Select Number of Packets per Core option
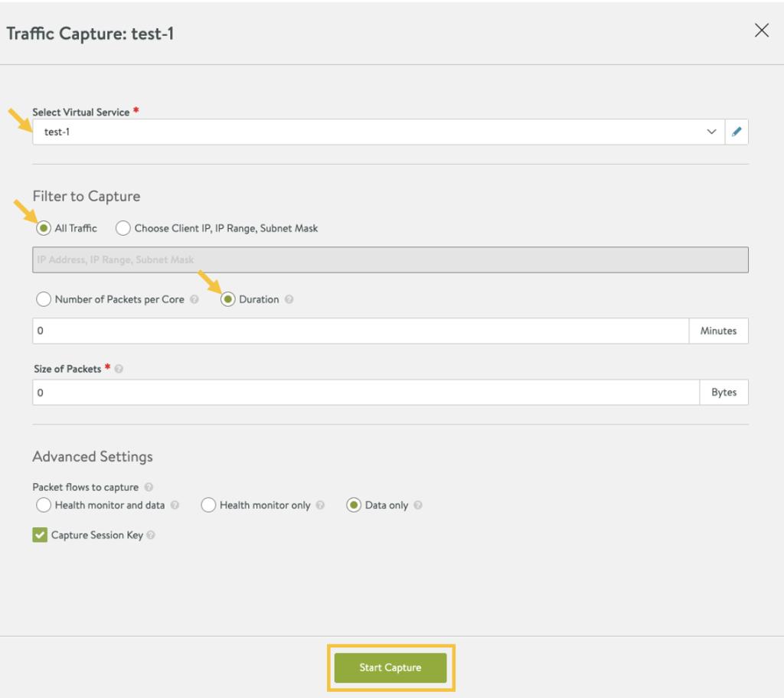This screenshot has height=698, width=784. [44, 299]
